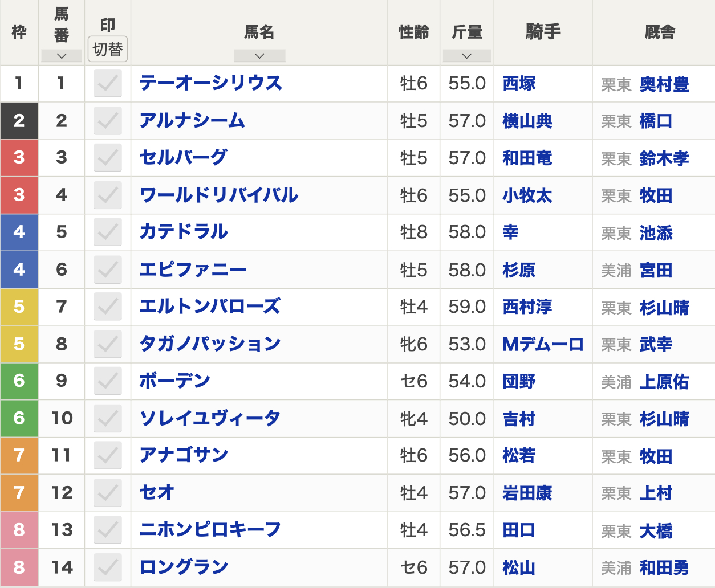Open the 馬名 sort dropdown arrow
The image size is (715, 588).
click(259, 56)
